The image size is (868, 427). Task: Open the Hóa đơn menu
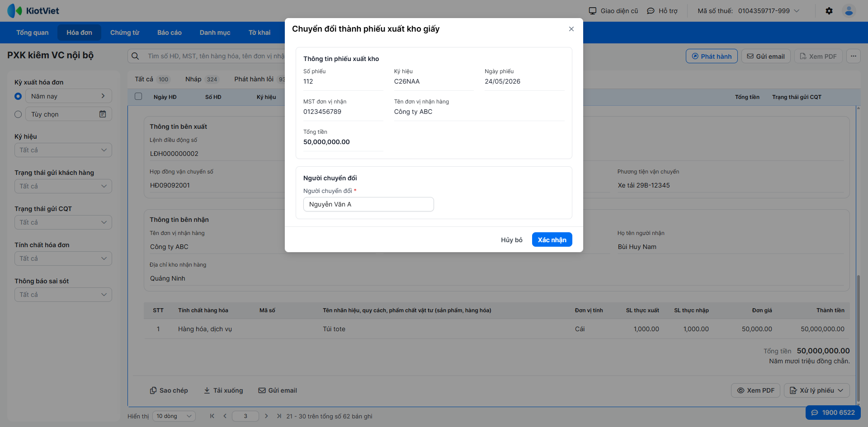pos(79,33)
